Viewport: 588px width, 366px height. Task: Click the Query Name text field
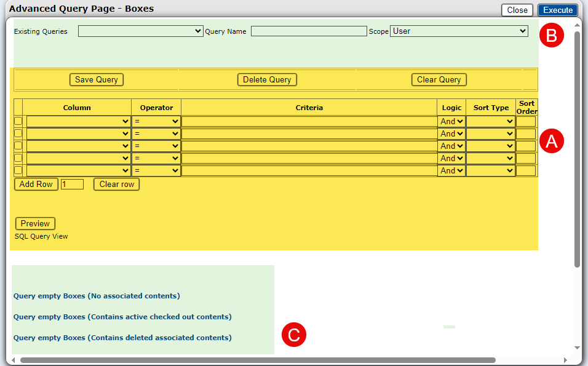click(x=309, y=31)
